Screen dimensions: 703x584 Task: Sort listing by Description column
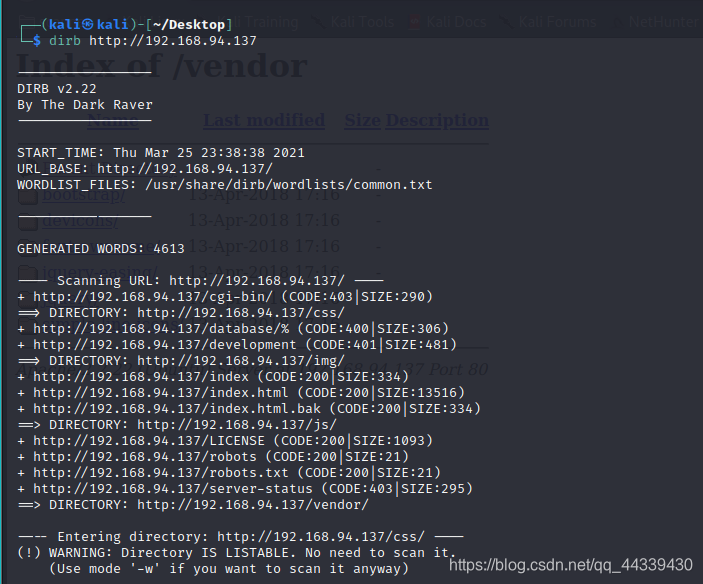click(x=437, y=120)
